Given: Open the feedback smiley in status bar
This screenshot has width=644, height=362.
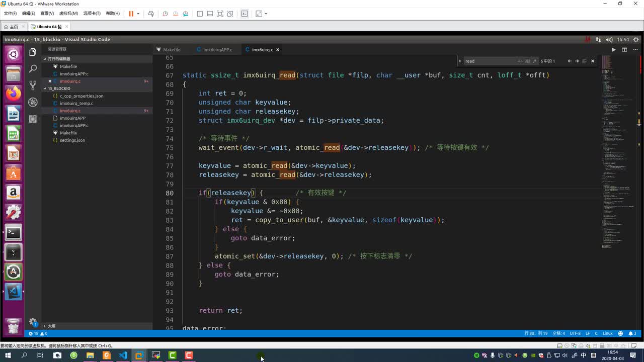Looking at the screenshot, I should [620, 333].
